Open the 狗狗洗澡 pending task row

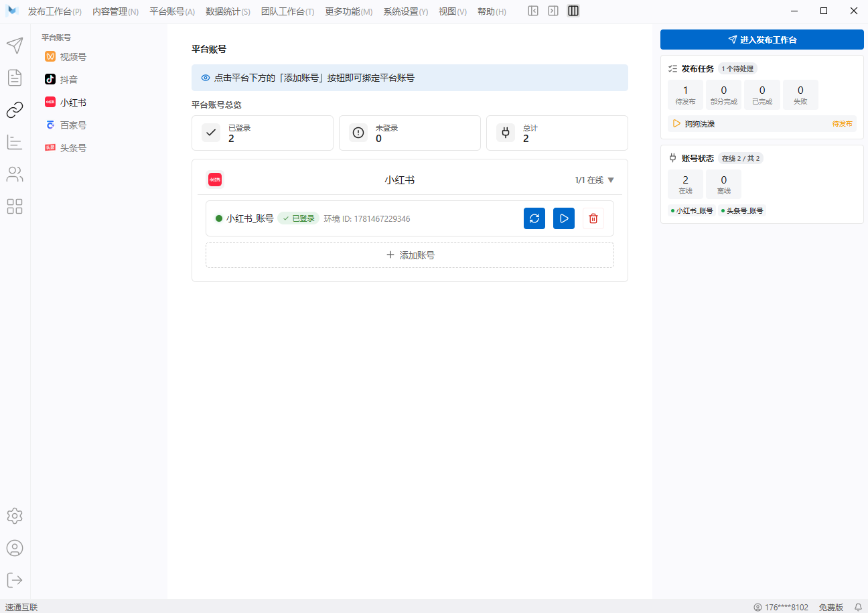pos(762,124)
